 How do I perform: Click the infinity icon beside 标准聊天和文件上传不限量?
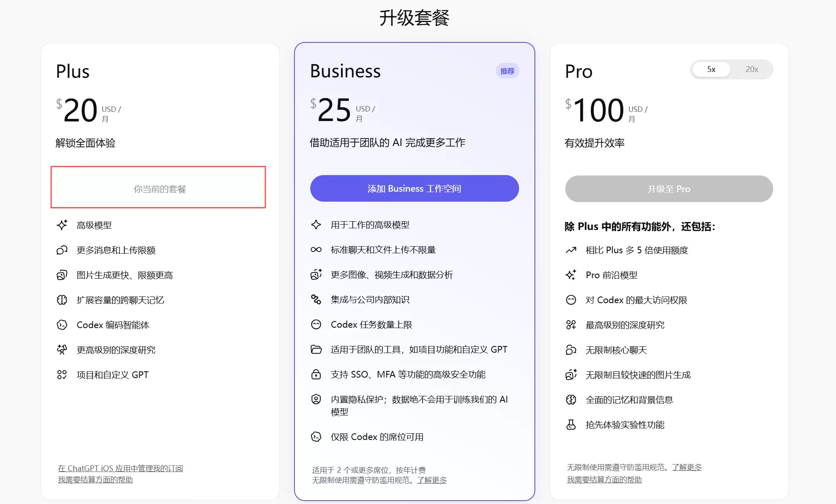click(316, 250)
